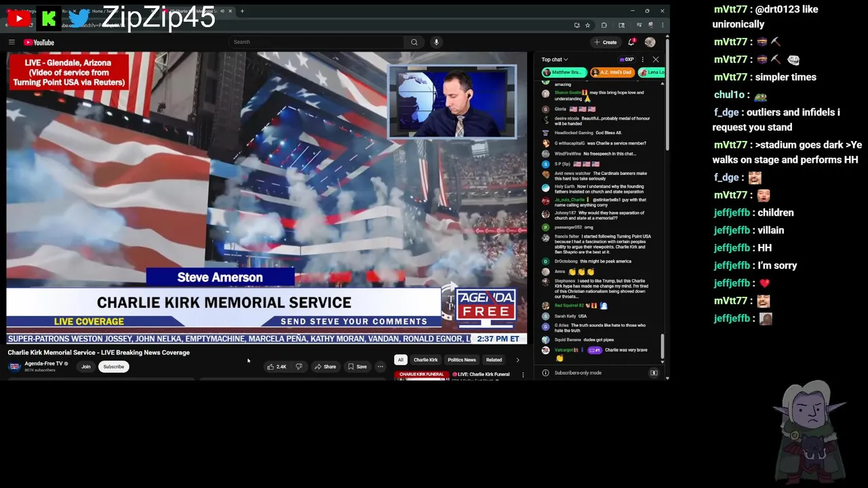Close the live chat panel
868x488 pixels.
[656, 60]
